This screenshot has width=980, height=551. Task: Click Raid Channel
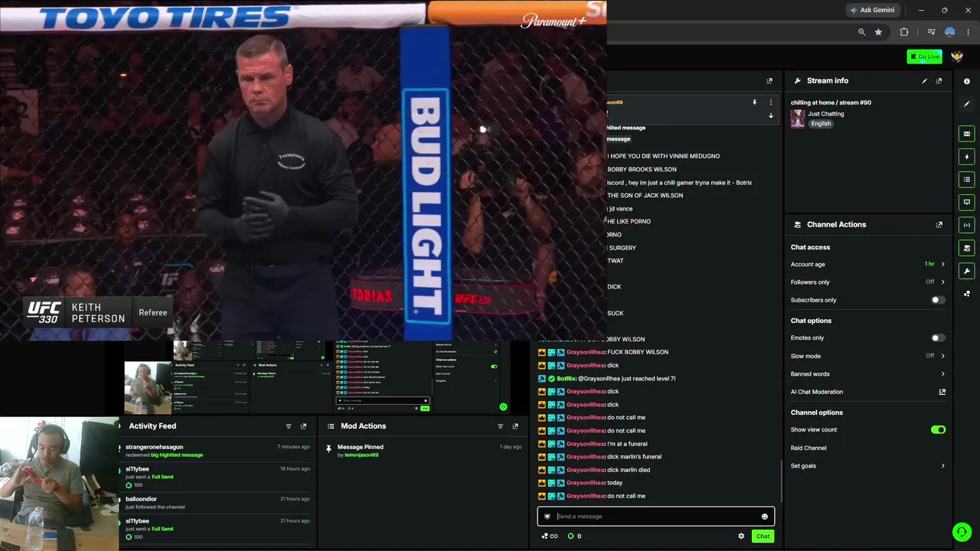pos(808,448)
